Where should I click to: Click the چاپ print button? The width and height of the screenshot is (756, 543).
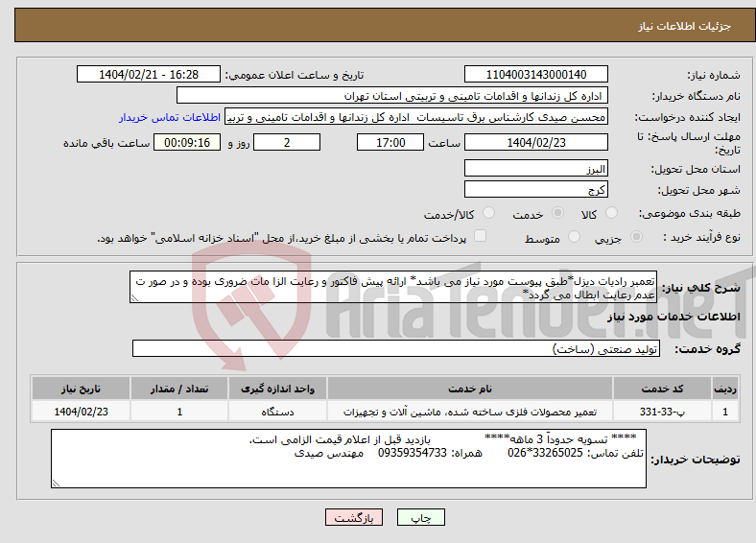(x=421, y=517)
